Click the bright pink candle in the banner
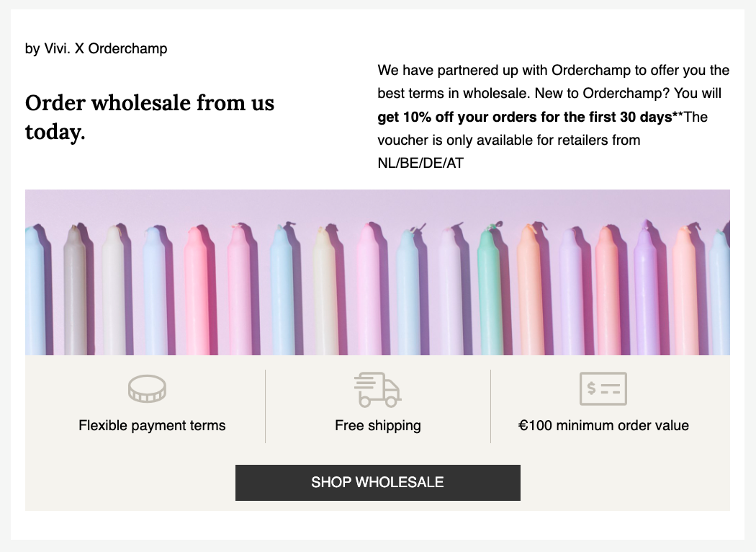The image size is (756, 552). tap(196, 291)
